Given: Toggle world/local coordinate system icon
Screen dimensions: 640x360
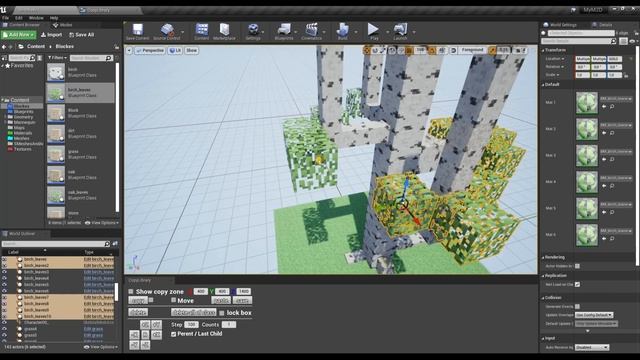Looking at the screenshot, I should 392,50.
